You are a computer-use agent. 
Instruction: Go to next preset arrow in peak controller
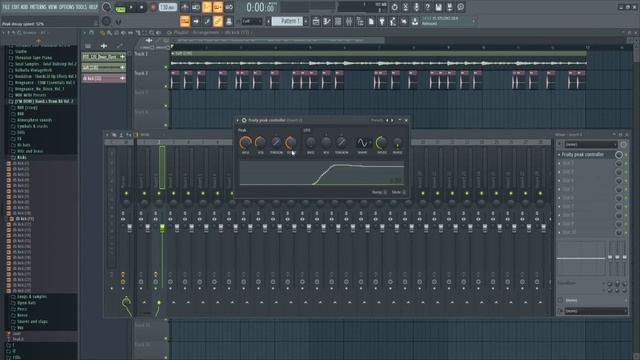tap(392, 120)
